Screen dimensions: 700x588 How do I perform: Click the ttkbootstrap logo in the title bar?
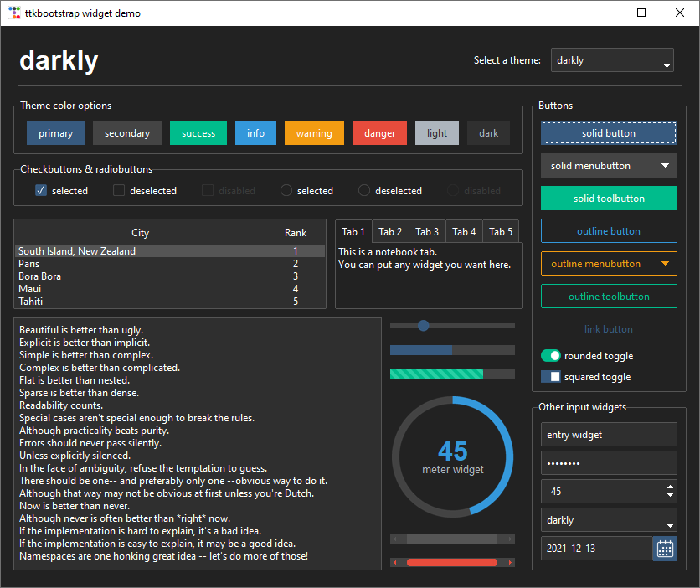[x=13, y=13]
